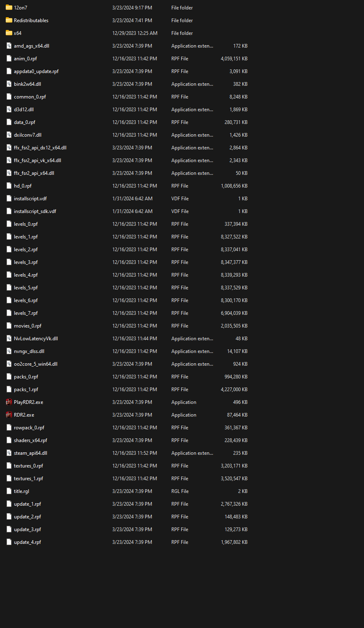Click the 280,731 KB size value
The image size is (364, 628).
click(x=236, y=122)
